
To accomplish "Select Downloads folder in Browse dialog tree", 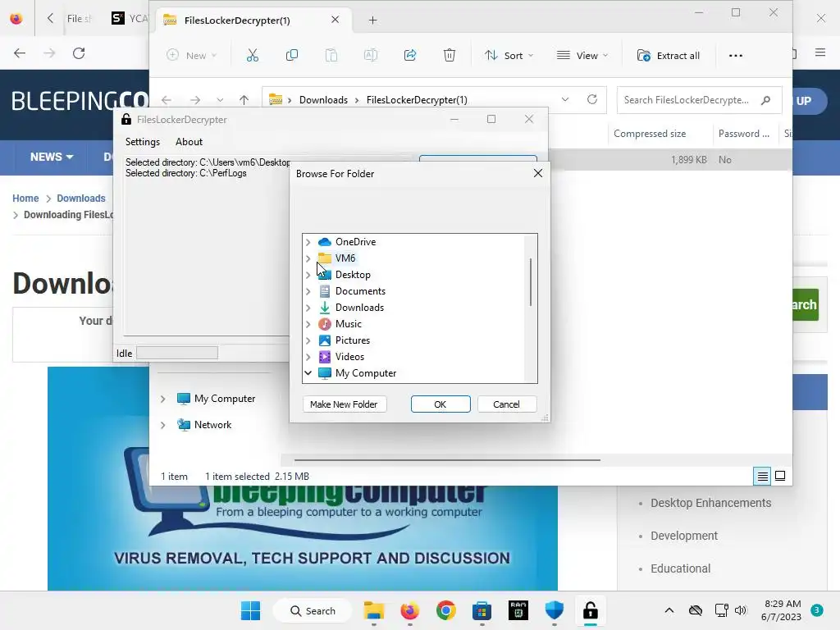I will [x=359, y=308].
